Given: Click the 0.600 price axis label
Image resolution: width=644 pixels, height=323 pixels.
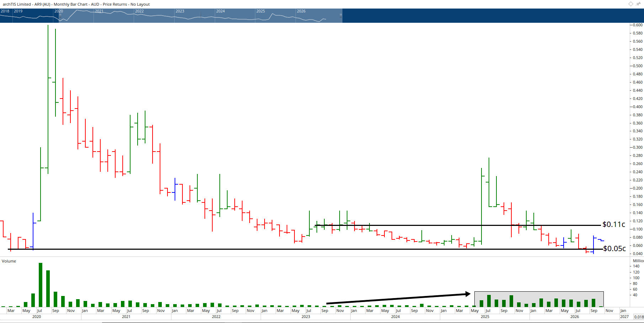Looking at the screenshot, I should pyautogui.click(x=638, y=25).
